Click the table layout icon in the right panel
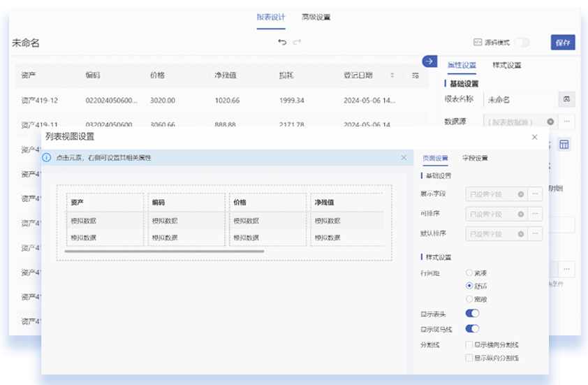The width and height of the screenshot is (588, 385). (x=564, y=145)
